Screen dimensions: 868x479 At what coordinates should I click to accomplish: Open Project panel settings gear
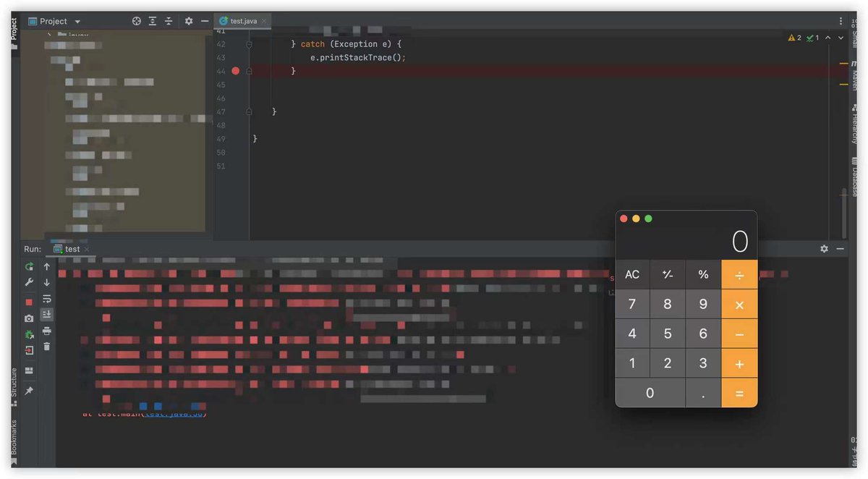189,21
